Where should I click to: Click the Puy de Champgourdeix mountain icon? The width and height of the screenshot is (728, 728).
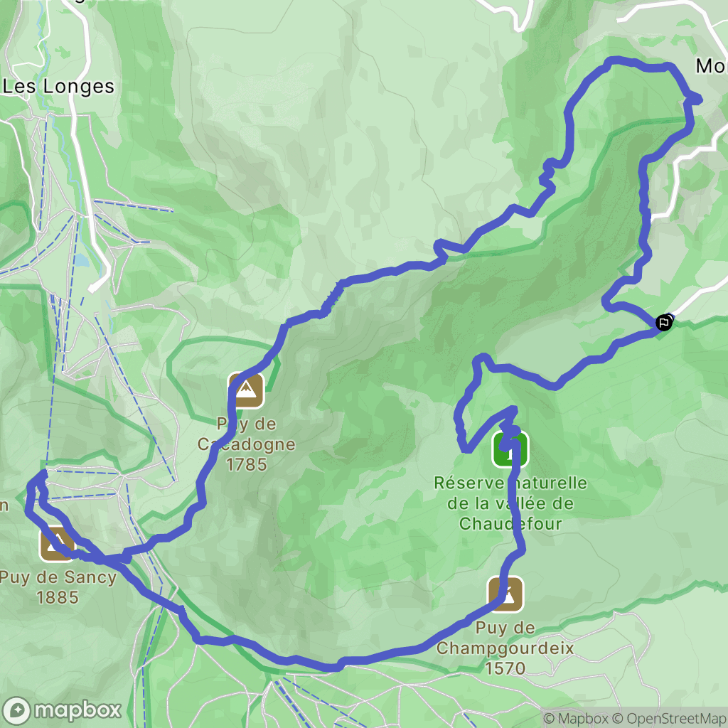(505, 594)
